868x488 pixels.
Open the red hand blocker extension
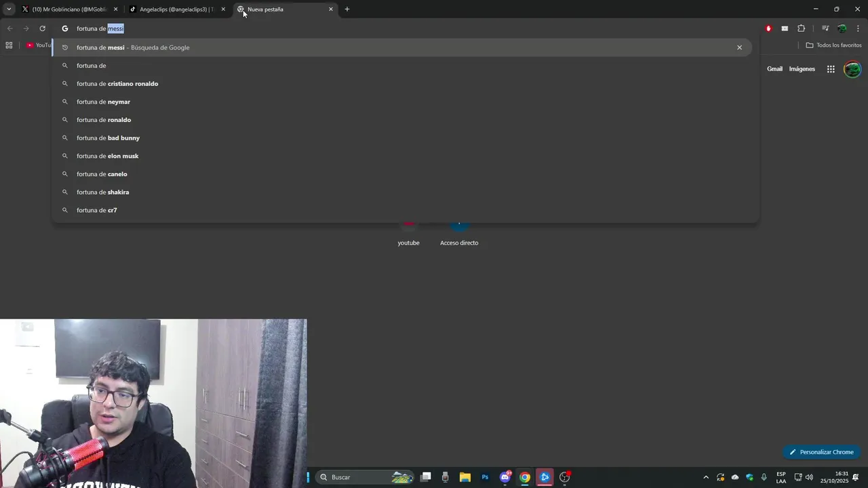click(768, 28)
